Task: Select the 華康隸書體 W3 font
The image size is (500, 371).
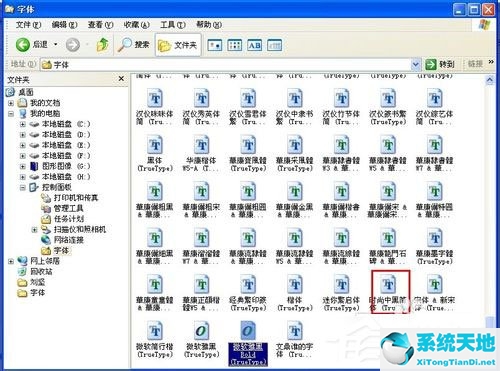Action: pyautogui.click(x=341, y=153)
